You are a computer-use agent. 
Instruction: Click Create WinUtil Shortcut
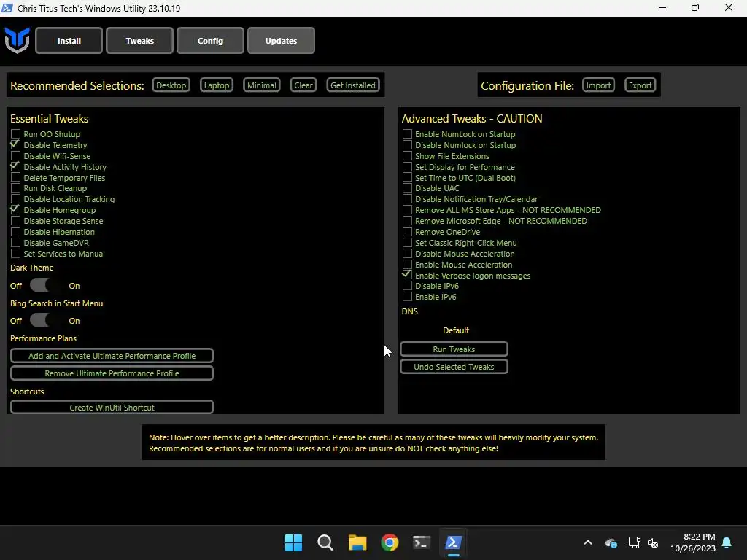112,407
